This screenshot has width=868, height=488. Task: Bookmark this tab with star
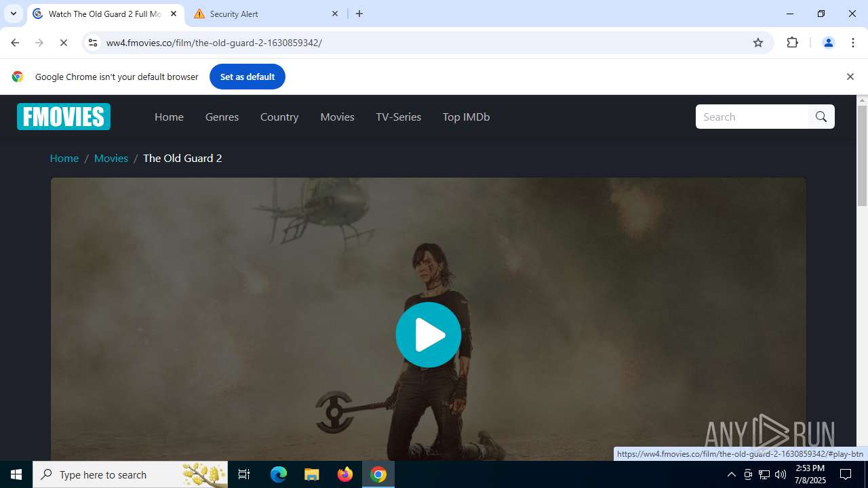click(758, 43)
